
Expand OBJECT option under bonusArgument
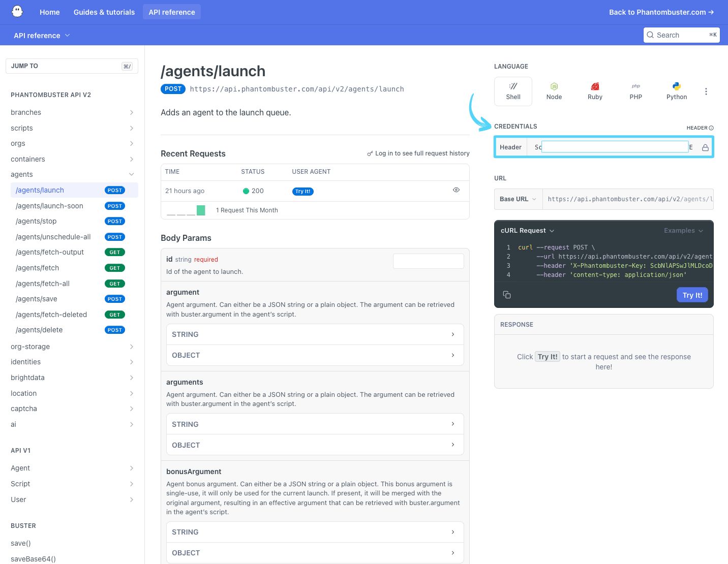[315, 553]
